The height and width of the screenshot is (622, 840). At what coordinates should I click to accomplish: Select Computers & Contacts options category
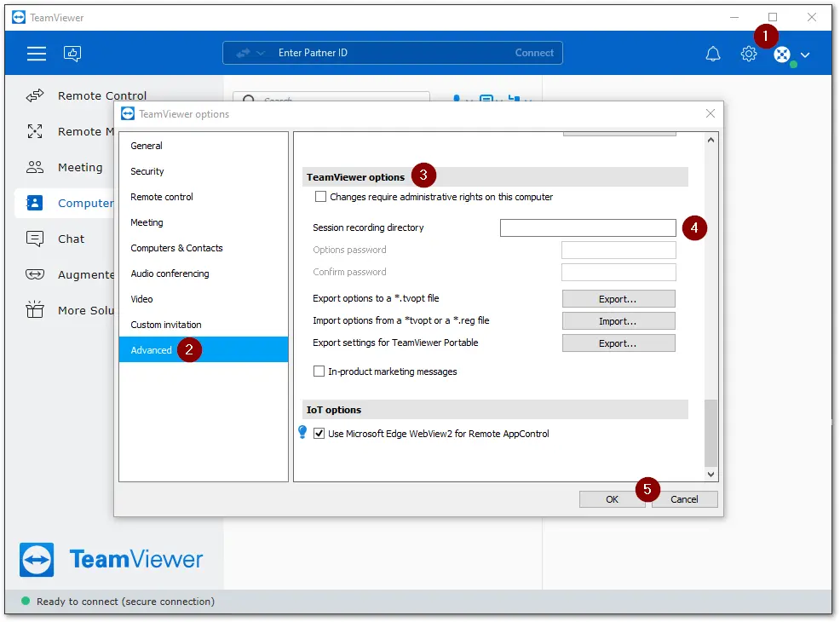(204, 248)
